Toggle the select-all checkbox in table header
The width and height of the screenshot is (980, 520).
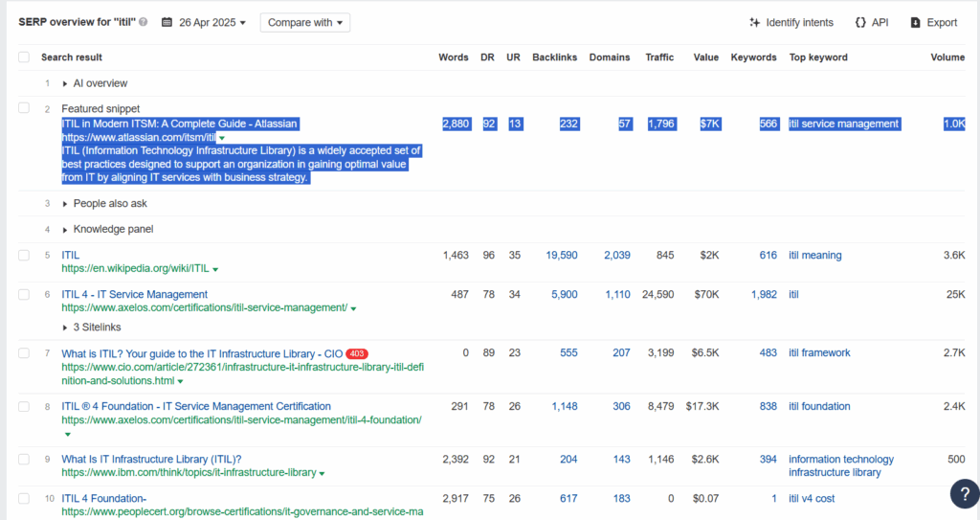click(24, 57)
